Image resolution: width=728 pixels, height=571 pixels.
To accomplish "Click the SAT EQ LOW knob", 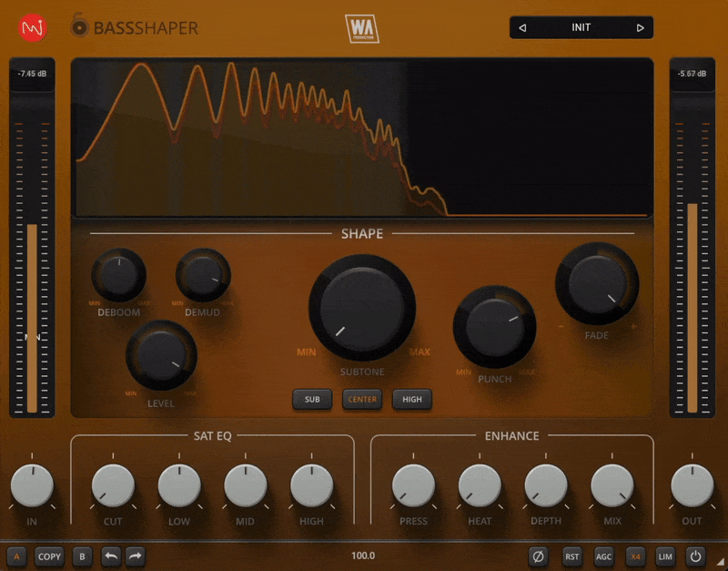I will point(179,485).
